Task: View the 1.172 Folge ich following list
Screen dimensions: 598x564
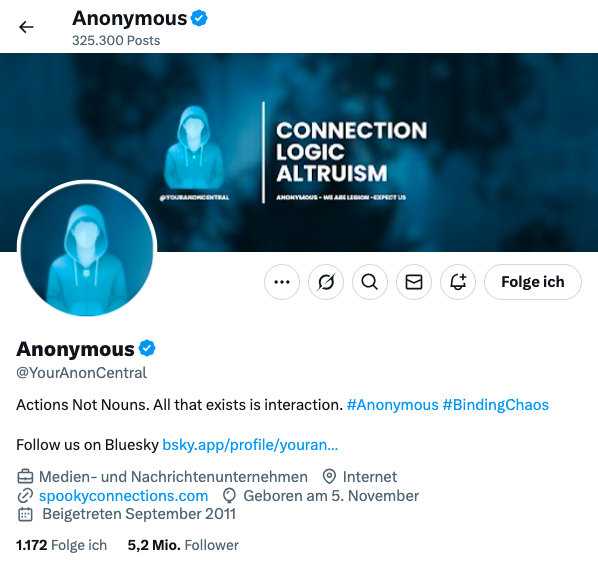Action: pyautogui.click(x=61, y=545)
